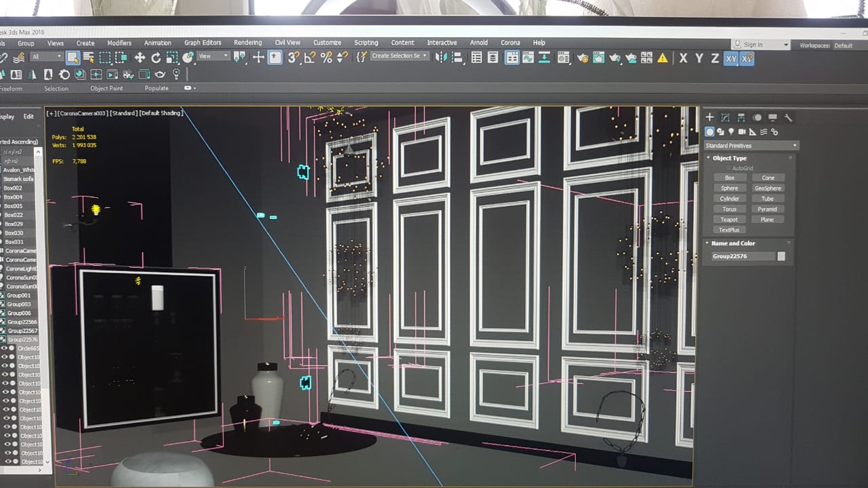This screenshot has height=488, width=868.
Task: Open the object color swatch
Action: [781, 256]
